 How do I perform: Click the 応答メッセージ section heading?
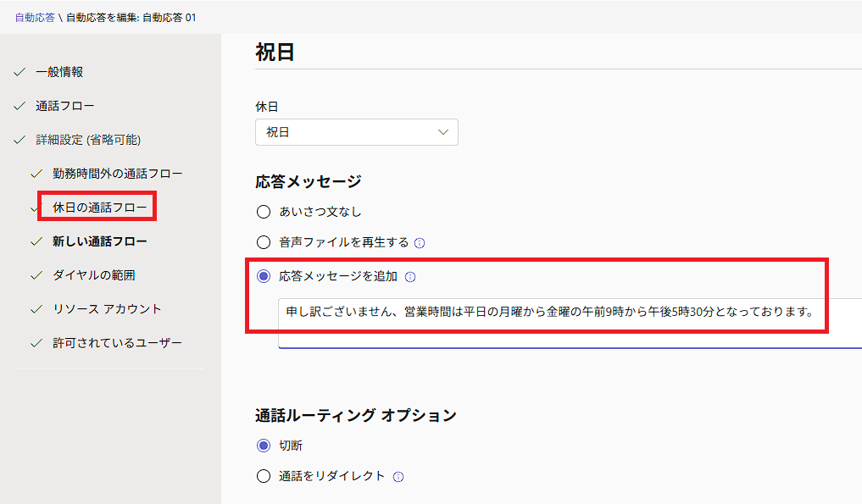click(x=308, y=181)
